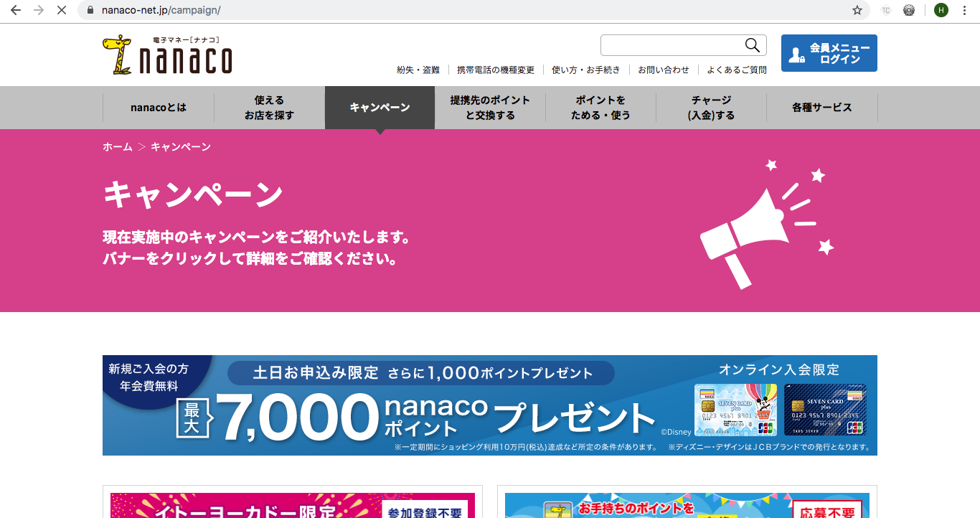The image size is (980, 518).
Task: Select キャンペーン navigation tab
Action: click(380, 108)
